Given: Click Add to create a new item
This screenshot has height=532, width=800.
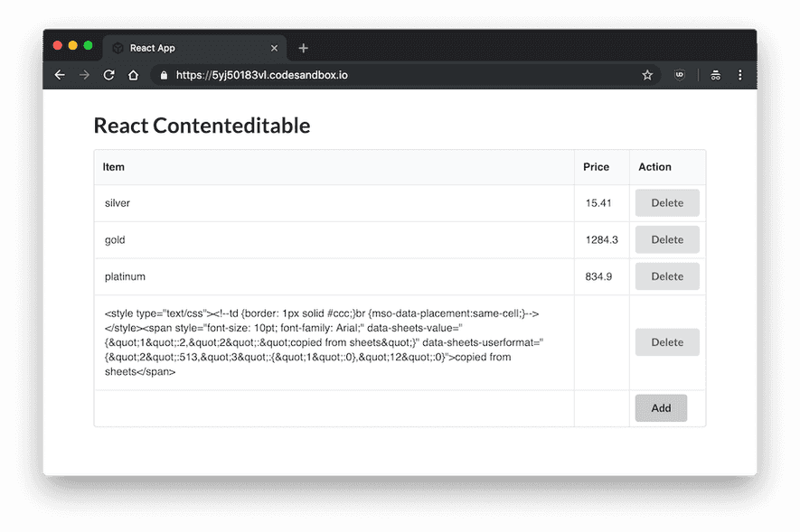Looking at the screenshot, I should (661, 407).
